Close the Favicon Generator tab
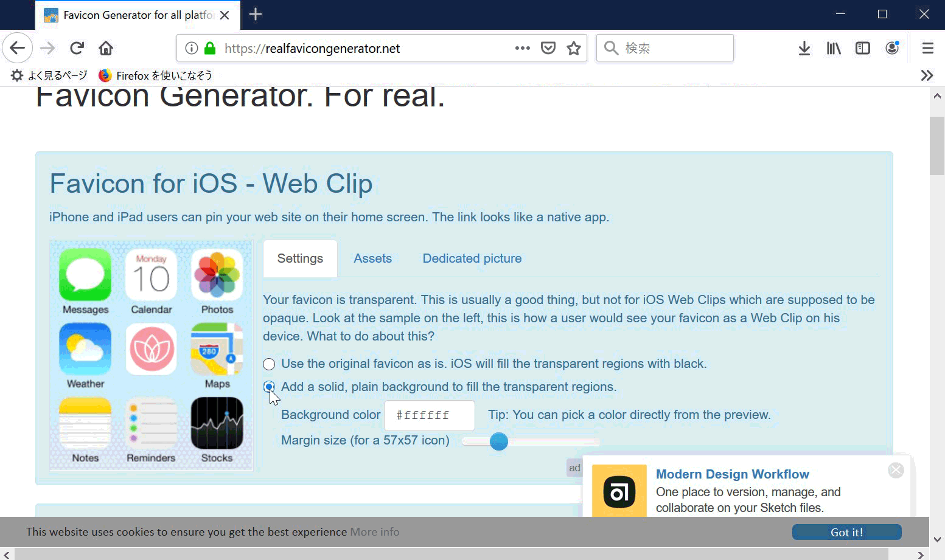The height and width of the screenshot is (560, 945). 225,15
